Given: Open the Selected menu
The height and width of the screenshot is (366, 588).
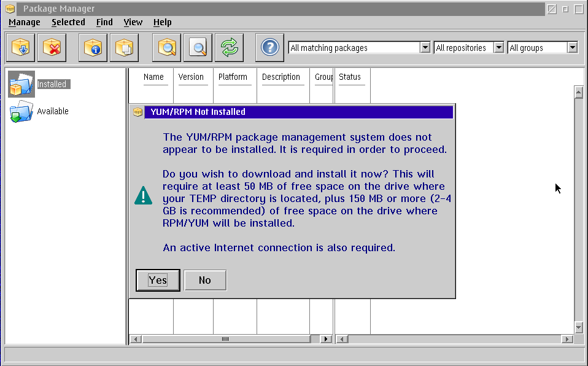Looking at the screenshot, I should point(68,22).
